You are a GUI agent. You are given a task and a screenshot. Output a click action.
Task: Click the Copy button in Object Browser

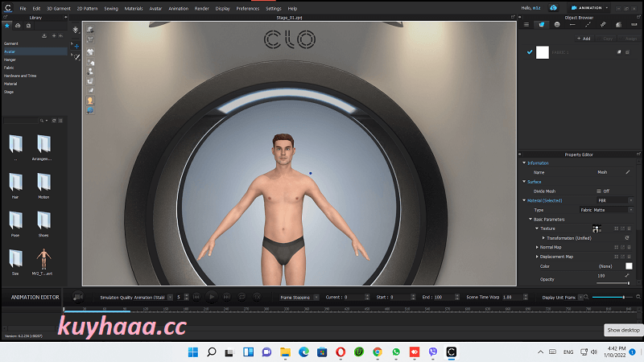[608, 39]
